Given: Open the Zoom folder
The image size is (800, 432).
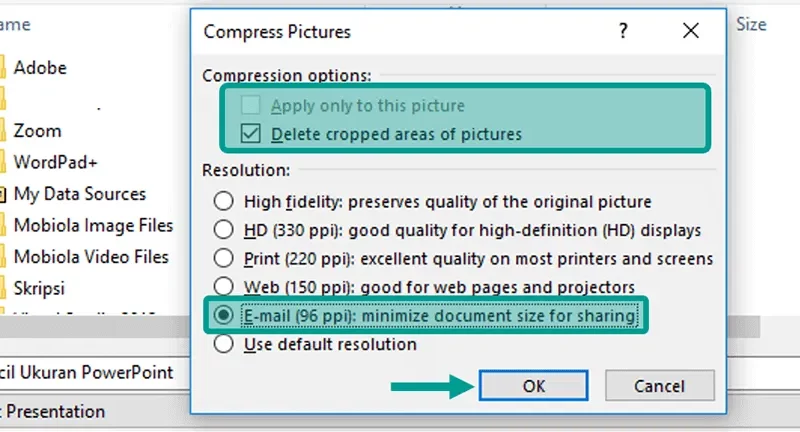Looking at the screenshot, I should pos(37,131).
